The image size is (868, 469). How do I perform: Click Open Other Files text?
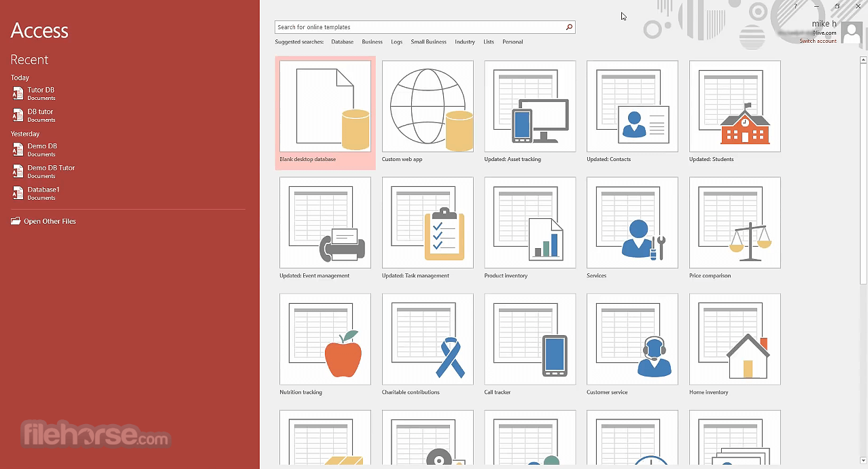point(50,222)
